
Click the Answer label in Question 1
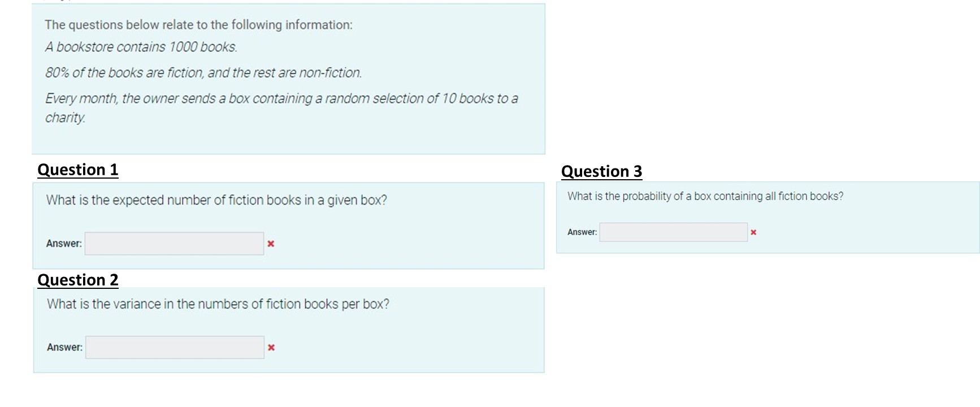click(64, 243)
